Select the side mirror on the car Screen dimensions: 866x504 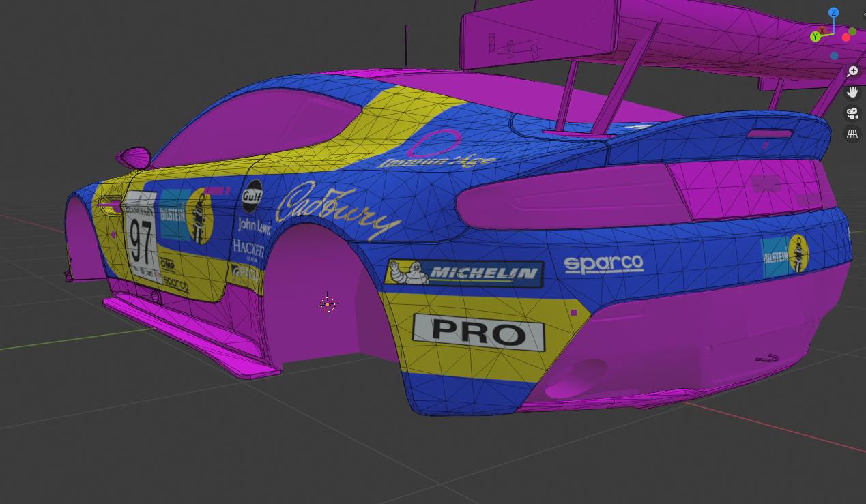pos(134,158)
